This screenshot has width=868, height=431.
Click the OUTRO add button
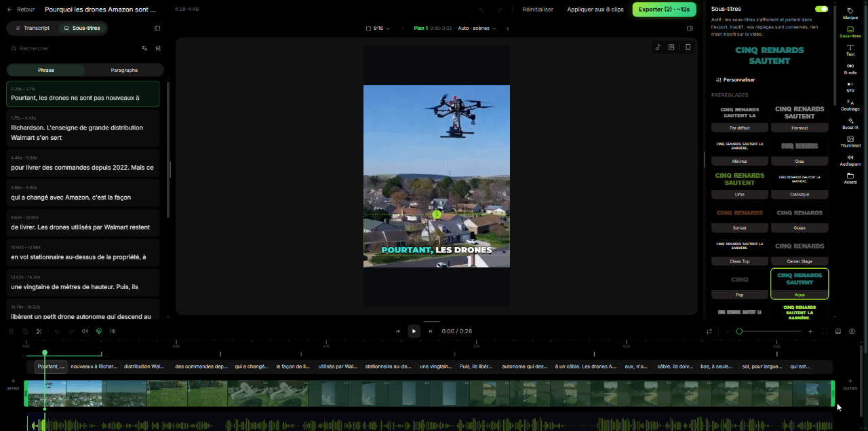850,384
